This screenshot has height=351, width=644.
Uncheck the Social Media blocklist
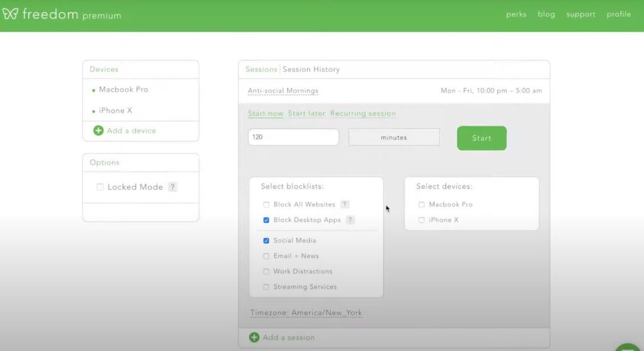coord(266,240)
